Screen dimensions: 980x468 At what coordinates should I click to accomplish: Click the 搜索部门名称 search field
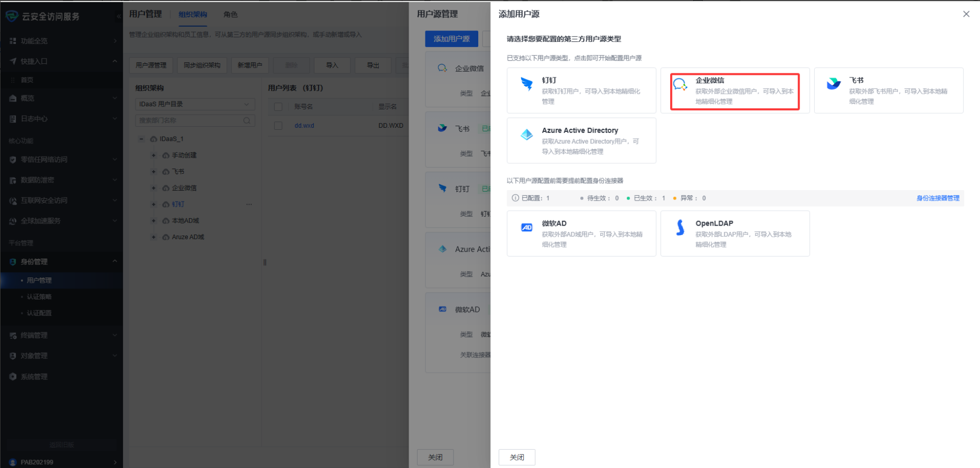(x=188, y=120)
